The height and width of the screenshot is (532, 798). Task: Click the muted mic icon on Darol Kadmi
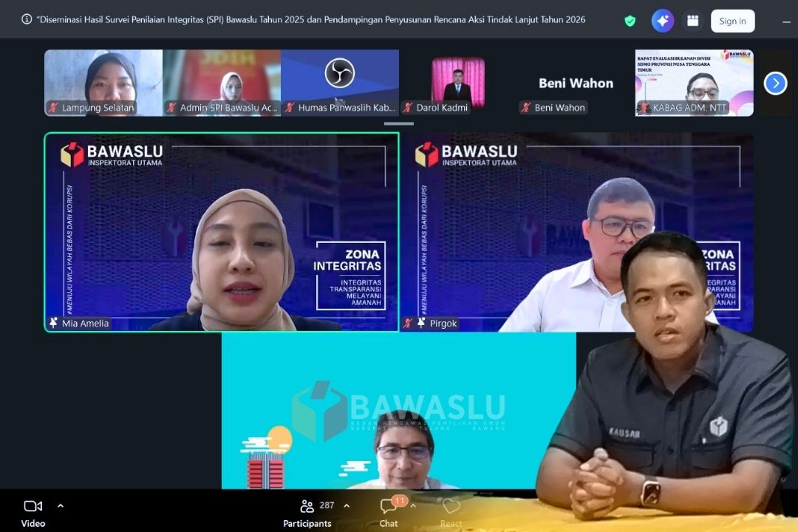point(407,107)
